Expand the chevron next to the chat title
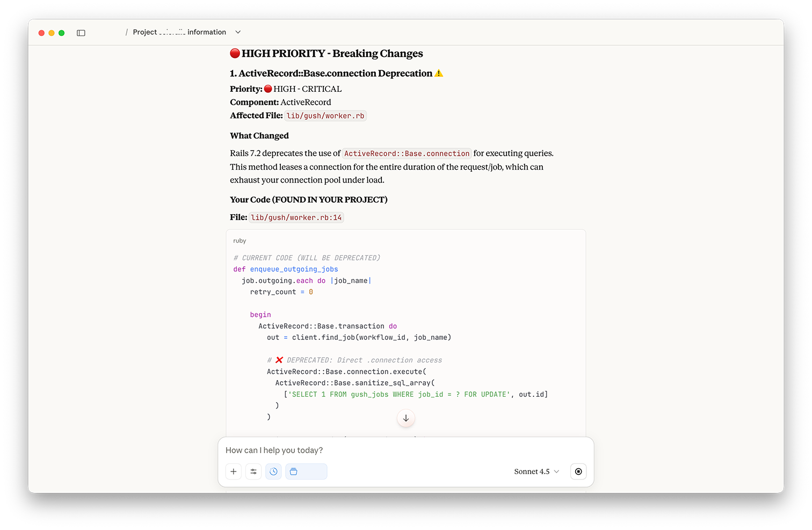The width and height of the screenshot is (812, 530). point(238,32)
